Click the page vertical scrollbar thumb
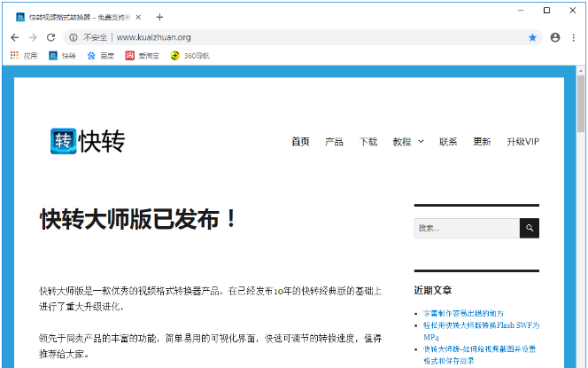The height and width of the screenshot is (368, 588). point(581,104)
